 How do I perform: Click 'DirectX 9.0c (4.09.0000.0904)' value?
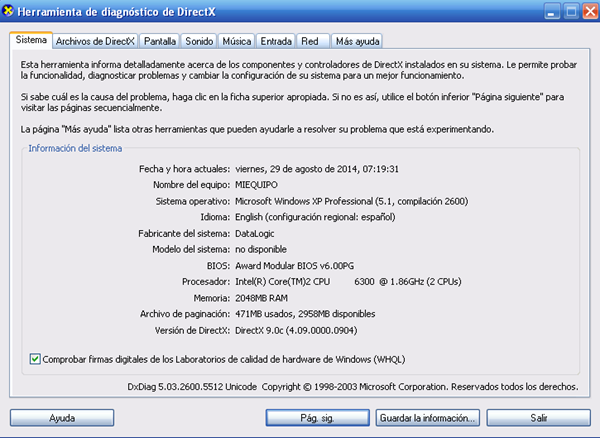click(296, 330)
